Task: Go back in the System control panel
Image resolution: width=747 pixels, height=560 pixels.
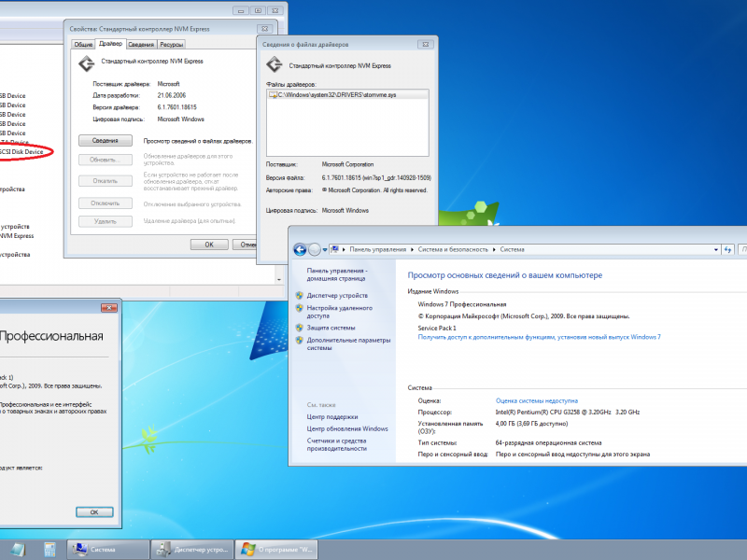Action: [x=300, y=249]
